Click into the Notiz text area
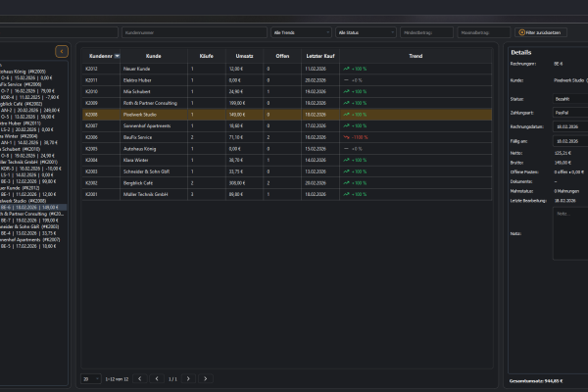This screenshot has width=588, height=392. pos(570,233)
